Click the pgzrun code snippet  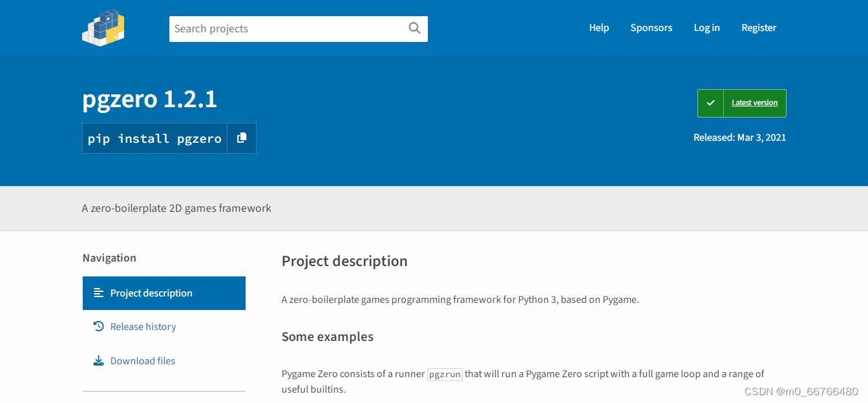tap(445, 374)
